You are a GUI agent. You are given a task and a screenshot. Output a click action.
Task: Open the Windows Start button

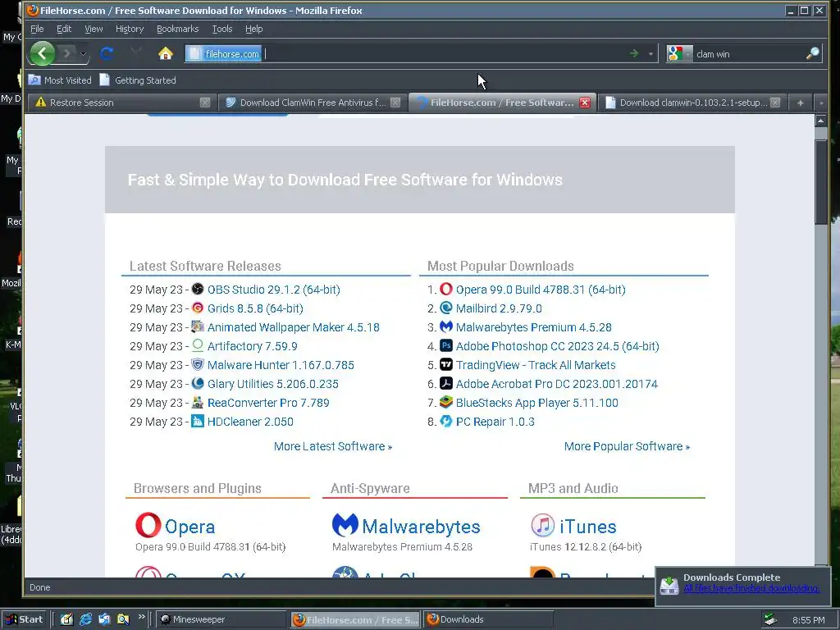click(24, 619)
